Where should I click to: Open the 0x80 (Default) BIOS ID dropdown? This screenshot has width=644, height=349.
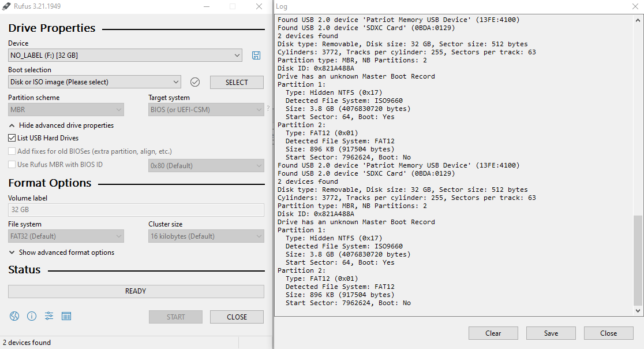206,166
